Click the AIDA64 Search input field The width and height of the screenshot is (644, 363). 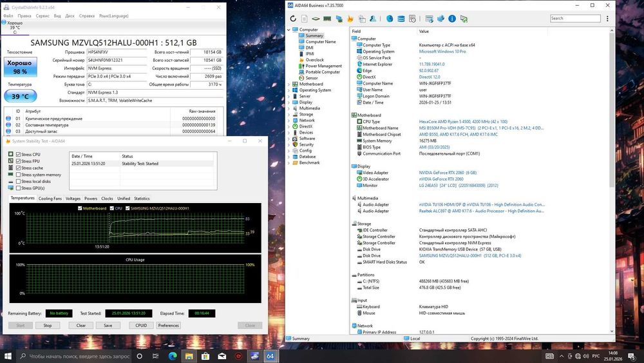coord(575,19)
